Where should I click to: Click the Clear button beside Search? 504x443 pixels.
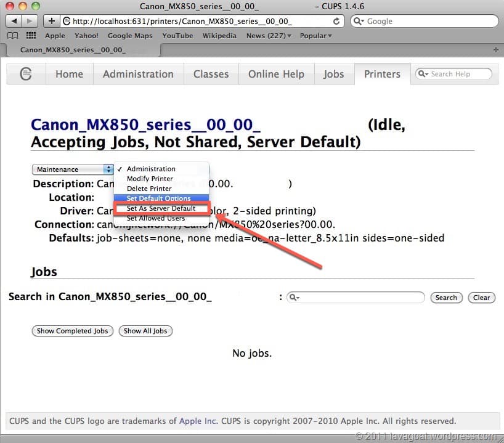(x=481, y=298)
